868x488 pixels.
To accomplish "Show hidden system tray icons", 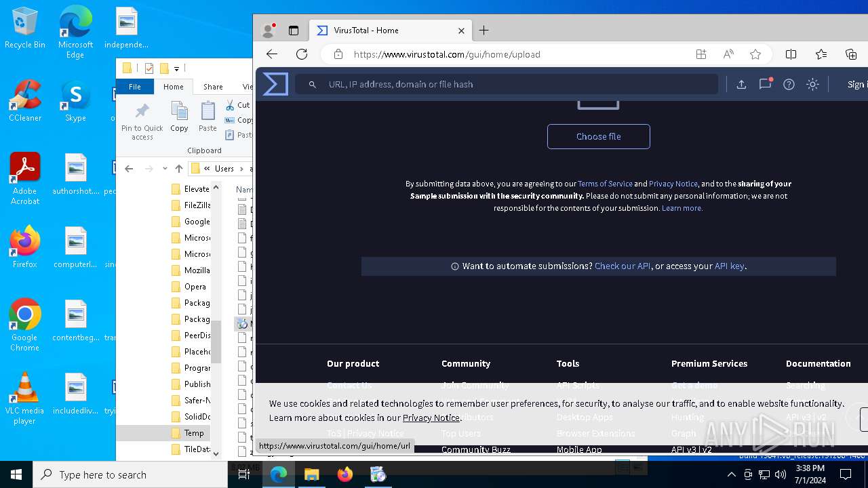I will tap(731, 474).
